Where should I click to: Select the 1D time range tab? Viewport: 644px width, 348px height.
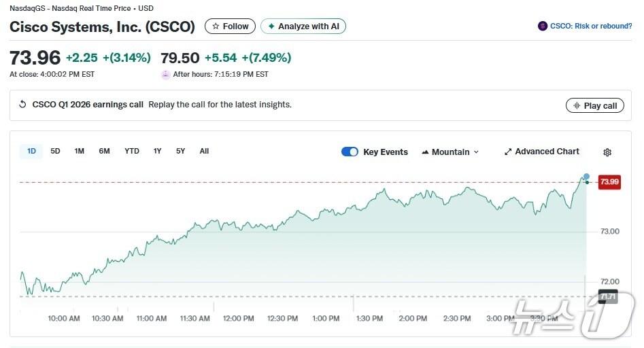tap(31, 152)
